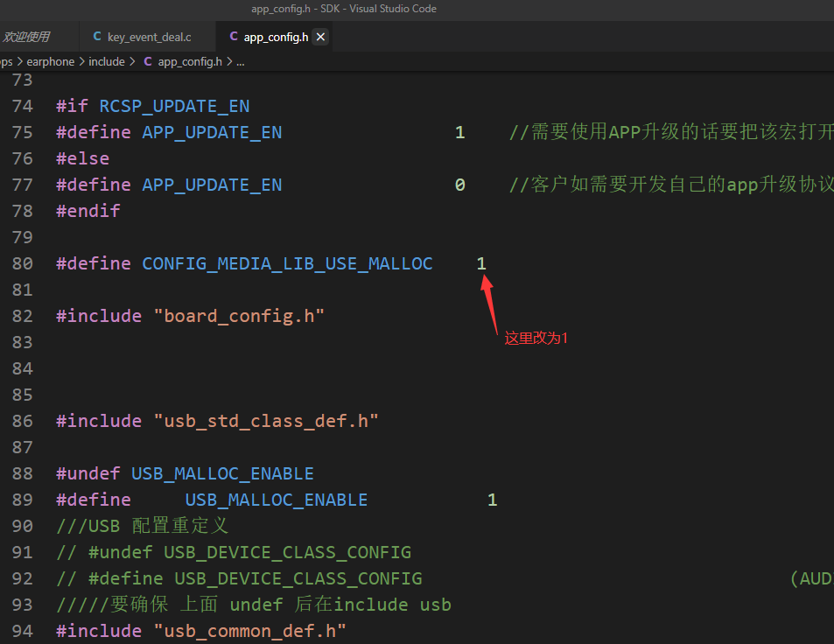Expand the breadcrumb ellipsis symbol item

(x=241, y=62)
